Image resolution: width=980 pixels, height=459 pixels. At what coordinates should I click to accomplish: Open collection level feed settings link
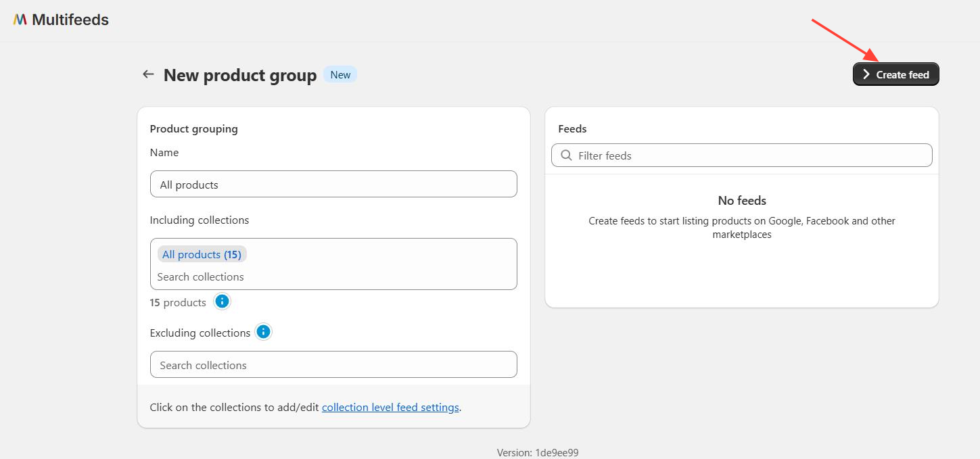(x=390, y=407)
